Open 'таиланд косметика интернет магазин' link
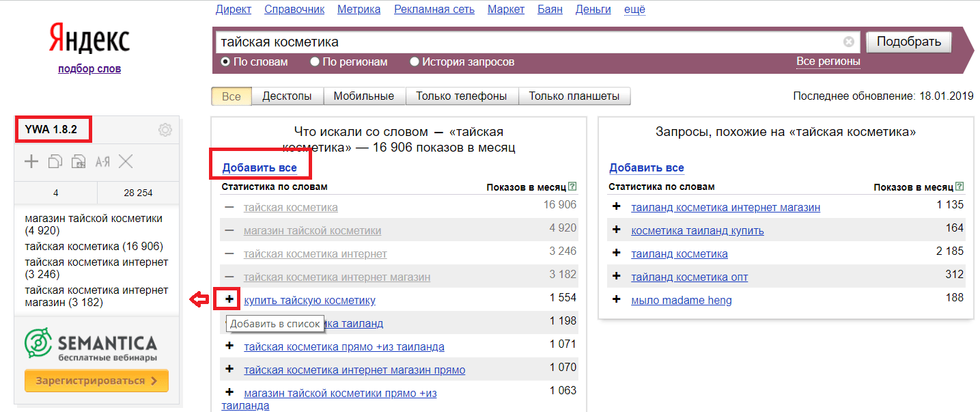Image resolution: width=980 pixels, height=412 pixels. pos(726,207)
